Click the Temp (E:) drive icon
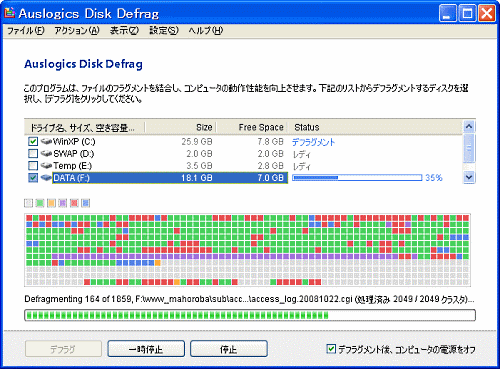 tap(47, 166)
